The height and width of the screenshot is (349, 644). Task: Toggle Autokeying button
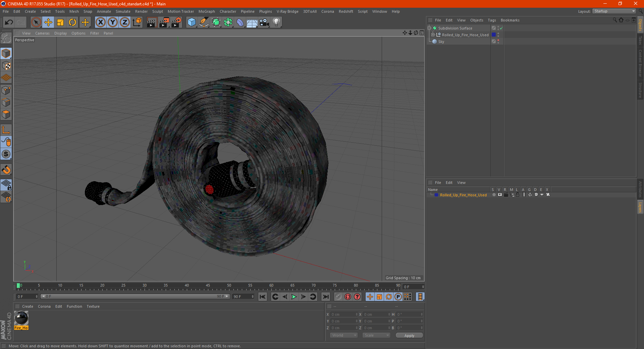pyautogui.click(x=348, y=297)
